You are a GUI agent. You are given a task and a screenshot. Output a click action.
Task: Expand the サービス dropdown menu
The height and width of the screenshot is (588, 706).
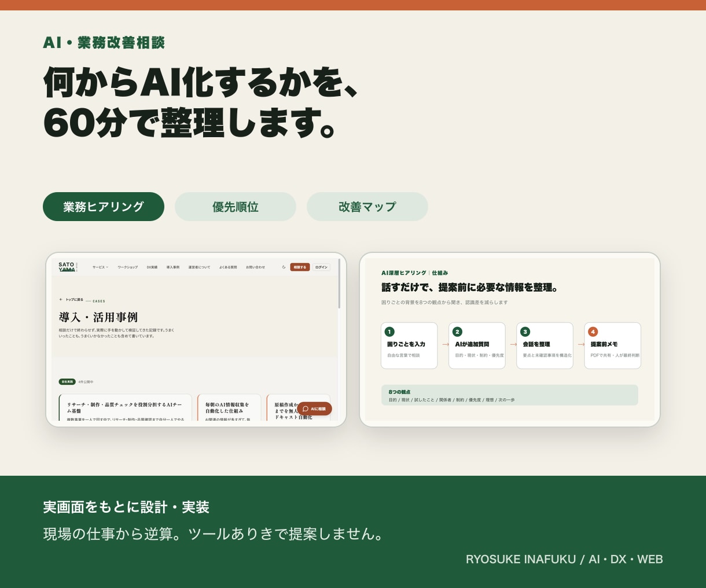pyautogui.click(x=100, y=267)
